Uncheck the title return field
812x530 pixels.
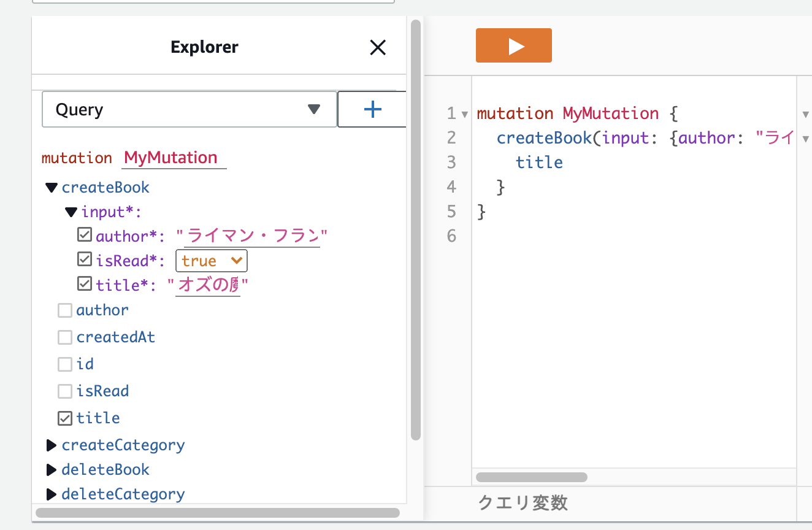(x=65, y=418)
